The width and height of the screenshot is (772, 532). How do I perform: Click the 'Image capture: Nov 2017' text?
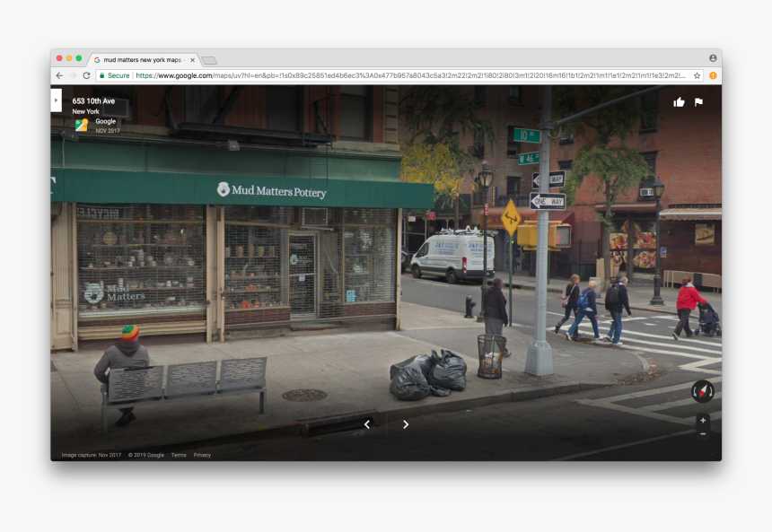click(91, 455)
